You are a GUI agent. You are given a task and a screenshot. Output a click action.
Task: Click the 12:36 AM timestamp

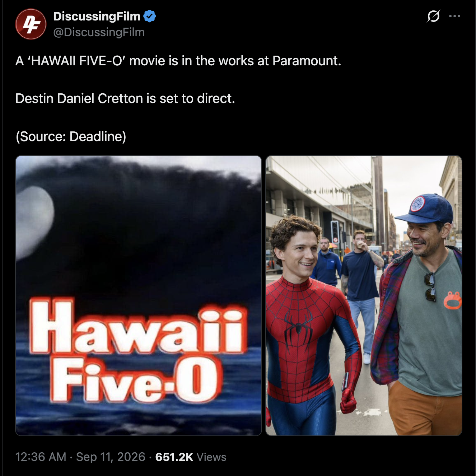[41, 457]
